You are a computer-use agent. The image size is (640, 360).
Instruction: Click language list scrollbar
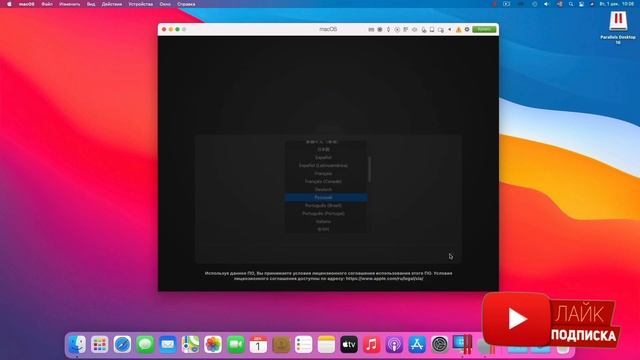click(369, 169)
